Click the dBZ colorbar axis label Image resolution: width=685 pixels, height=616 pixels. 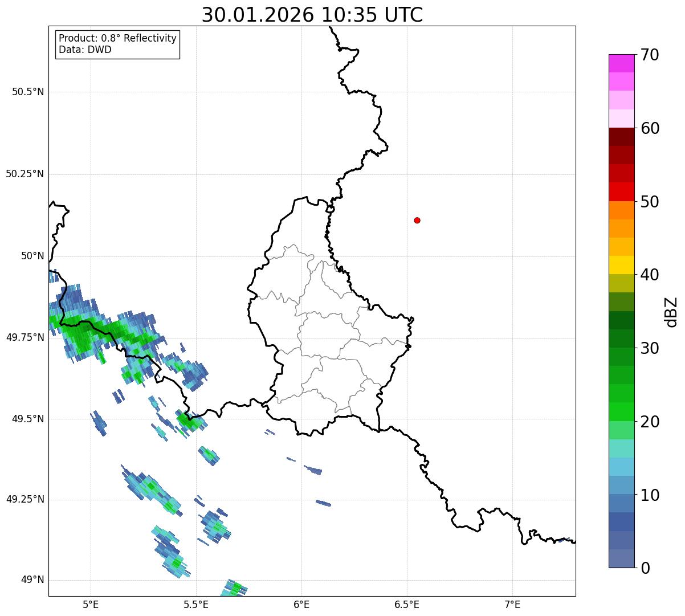(672, 312)
